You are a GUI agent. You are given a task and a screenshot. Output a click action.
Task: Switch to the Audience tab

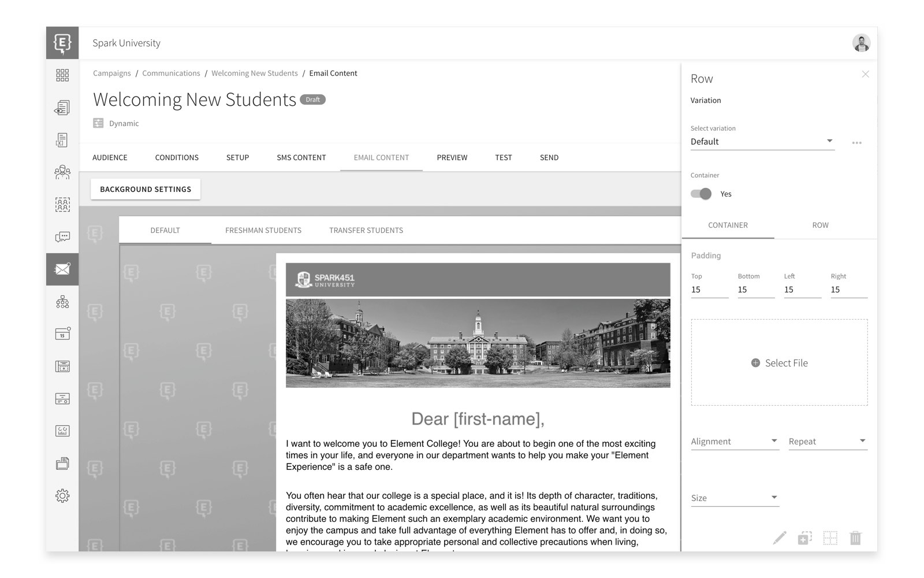point(110,157)
